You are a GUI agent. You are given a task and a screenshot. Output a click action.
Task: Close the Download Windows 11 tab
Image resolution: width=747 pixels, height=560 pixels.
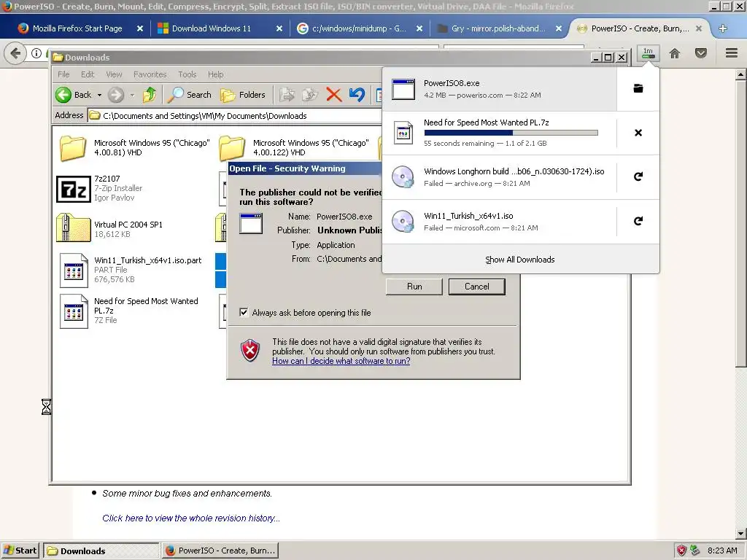279,28
